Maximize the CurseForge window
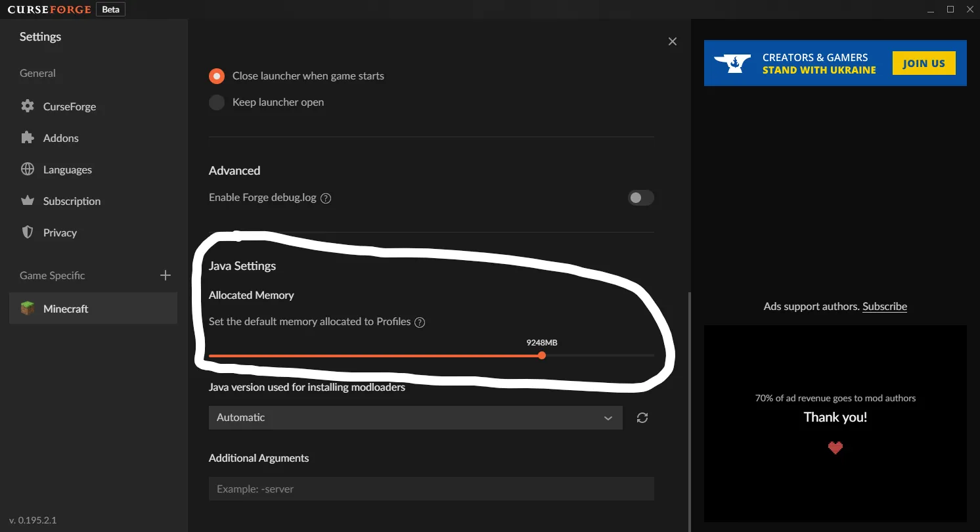Image resolution: width=980 pixels, height=532 pixels. coord(950,10)
